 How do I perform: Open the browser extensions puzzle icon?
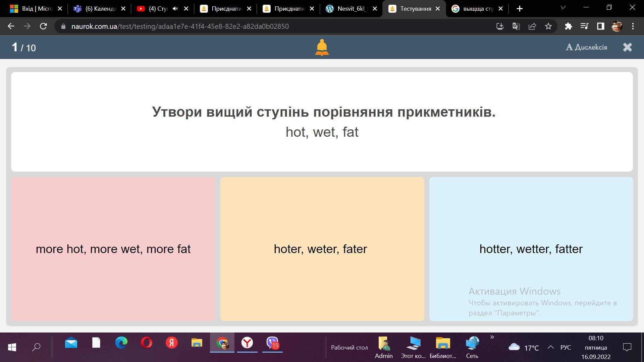[x=568, y=26]
